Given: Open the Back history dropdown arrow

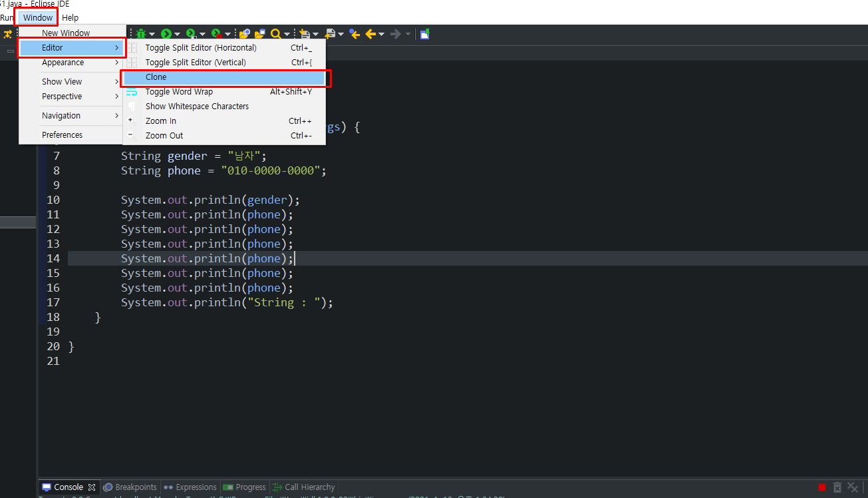Looking at the screenshot, I should 382,34.
